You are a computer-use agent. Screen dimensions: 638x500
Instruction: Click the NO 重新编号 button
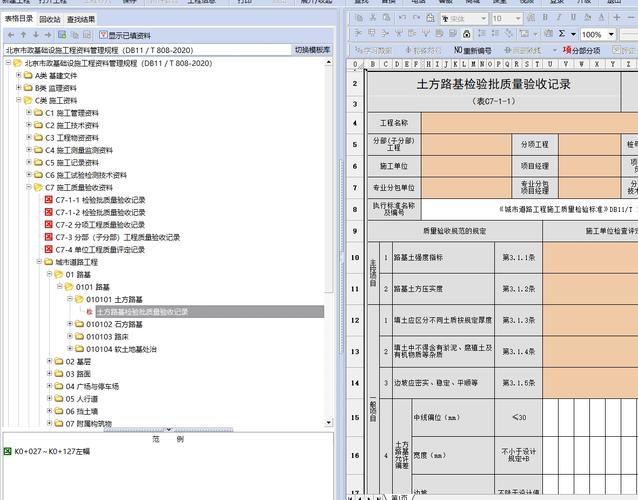[x=472, y=50]
